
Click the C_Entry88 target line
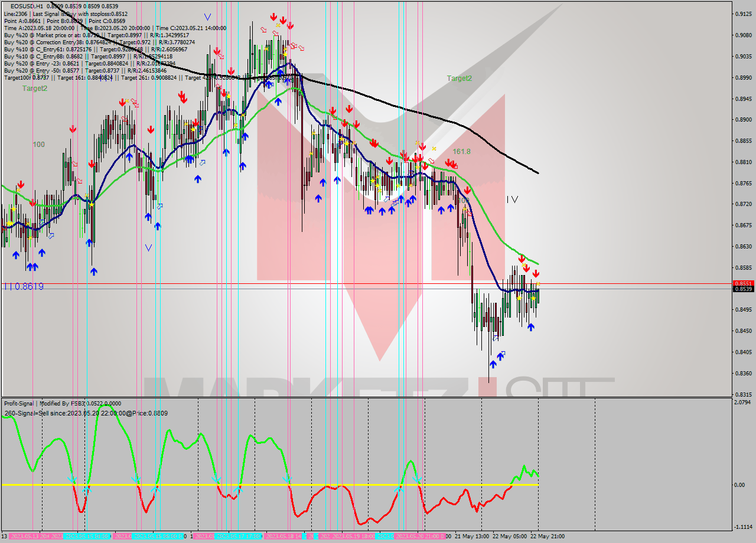[x=88, y=56]
